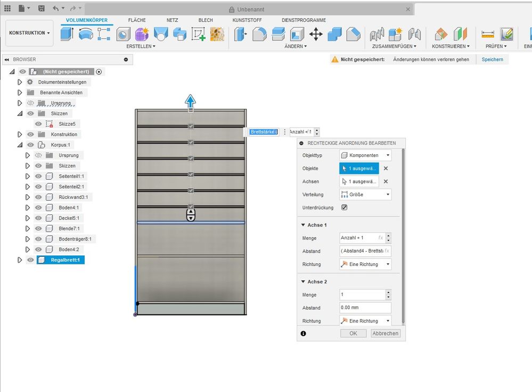
Task: Select the Extrude tool
Action: [x=67, y=34]
